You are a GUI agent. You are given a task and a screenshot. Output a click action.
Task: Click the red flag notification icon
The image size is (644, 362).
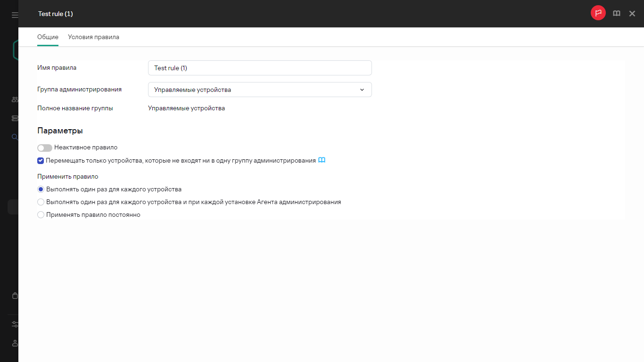click(598, 13)
